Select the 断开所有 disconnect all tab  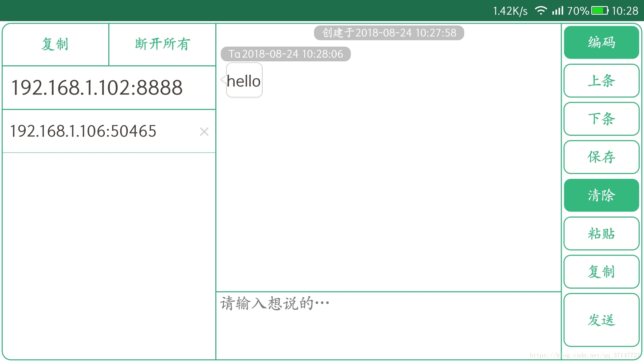click(x=162, y=44)
